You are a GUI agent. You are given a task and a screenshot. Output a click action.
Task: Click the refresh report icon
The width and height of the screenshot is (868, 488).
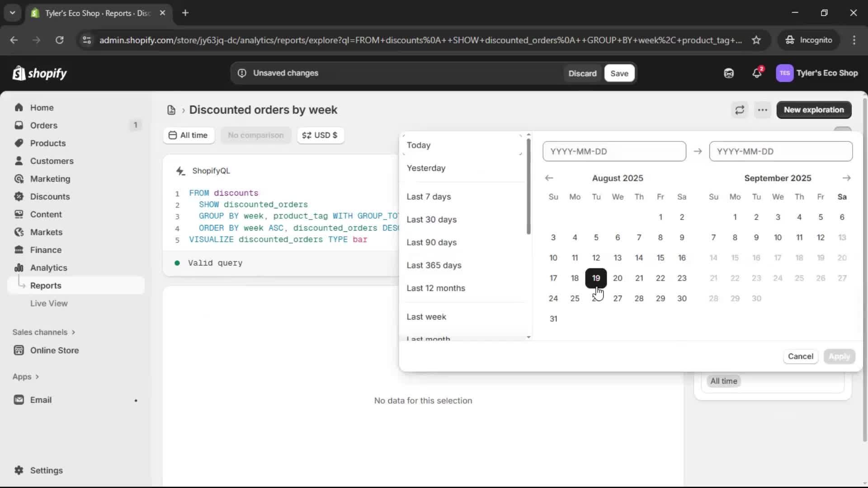pyautogui.click(x=740, y=110)
